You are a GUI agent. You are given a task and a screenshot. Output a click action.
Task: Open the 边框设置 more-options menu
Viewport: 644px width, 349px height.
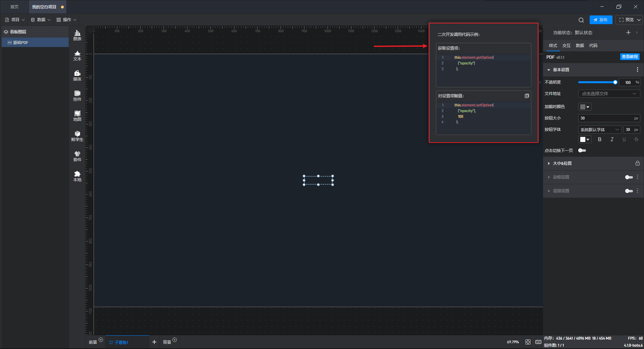pyautogui.click(x=637, y=177)
